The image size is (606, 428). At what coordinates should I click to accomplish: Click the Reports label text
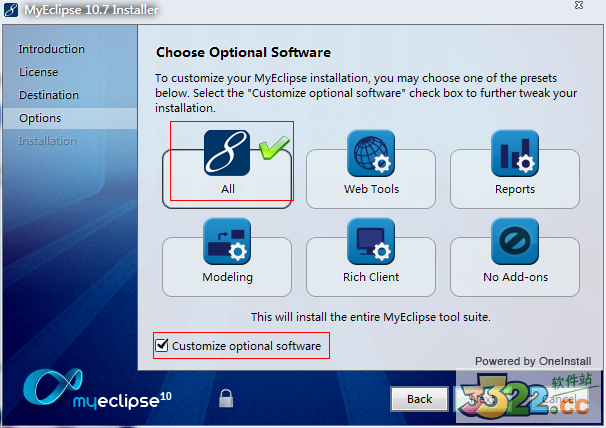[515, 189]
